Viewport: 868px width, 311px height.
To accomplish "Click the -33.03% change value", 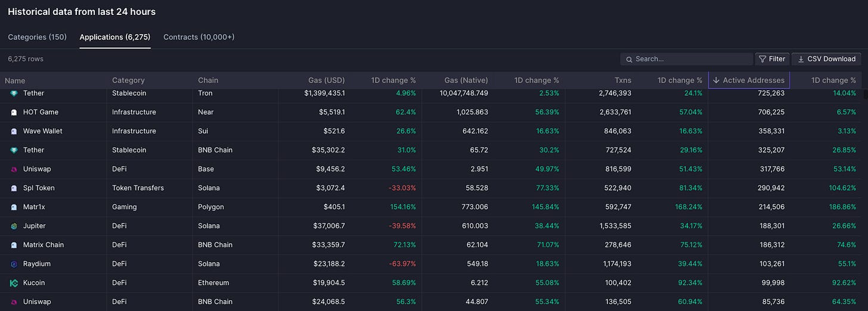I will pyautogui.click(x=404, y=188).
